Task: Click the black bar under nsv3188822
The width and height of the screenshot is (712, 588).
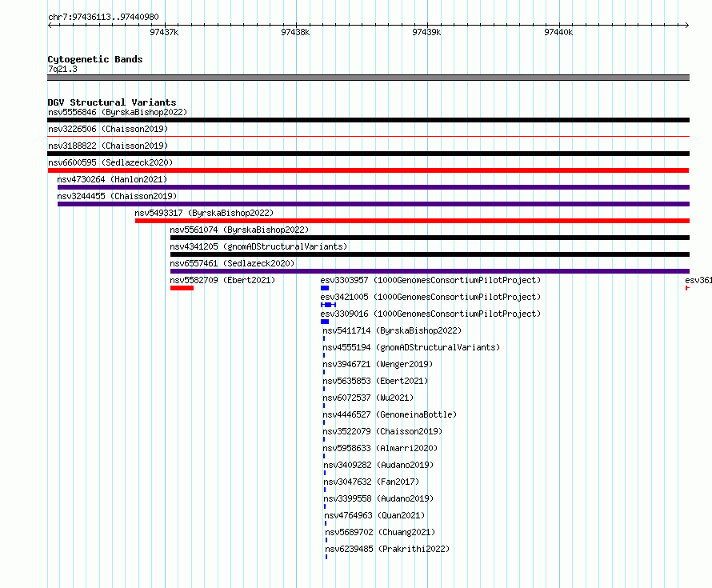Action: 368,154
